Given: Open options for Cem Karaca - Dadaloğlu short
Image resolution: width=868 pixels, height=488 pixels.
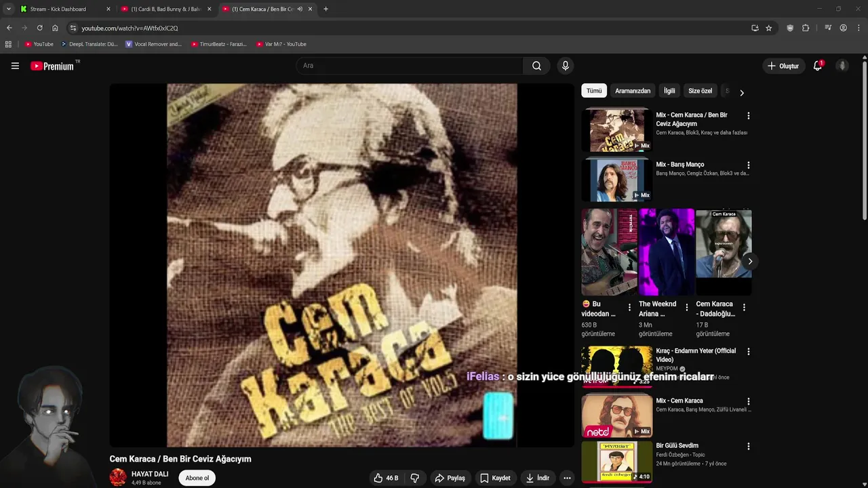Looking at the screenshot, I should click(744, 308).
